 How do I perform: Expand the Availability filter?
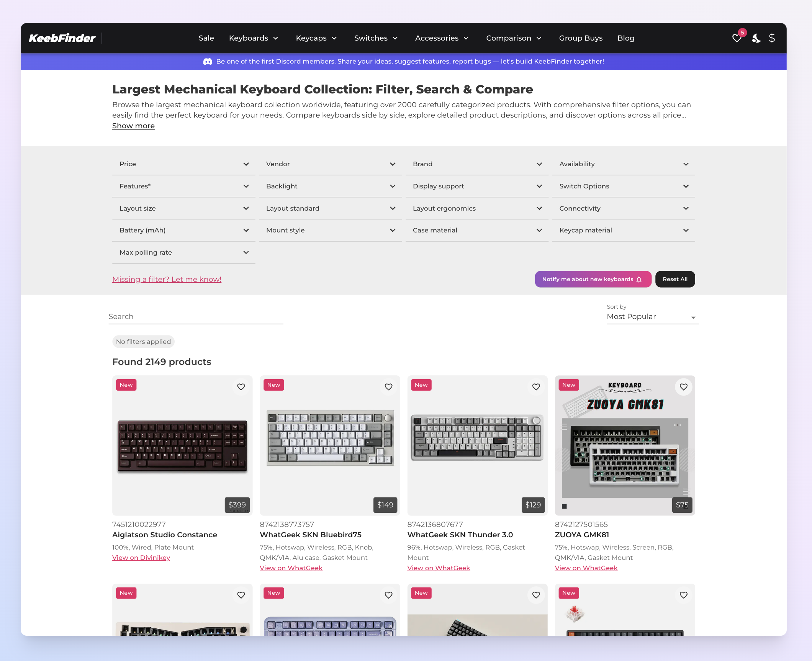[x=624, y=164]
